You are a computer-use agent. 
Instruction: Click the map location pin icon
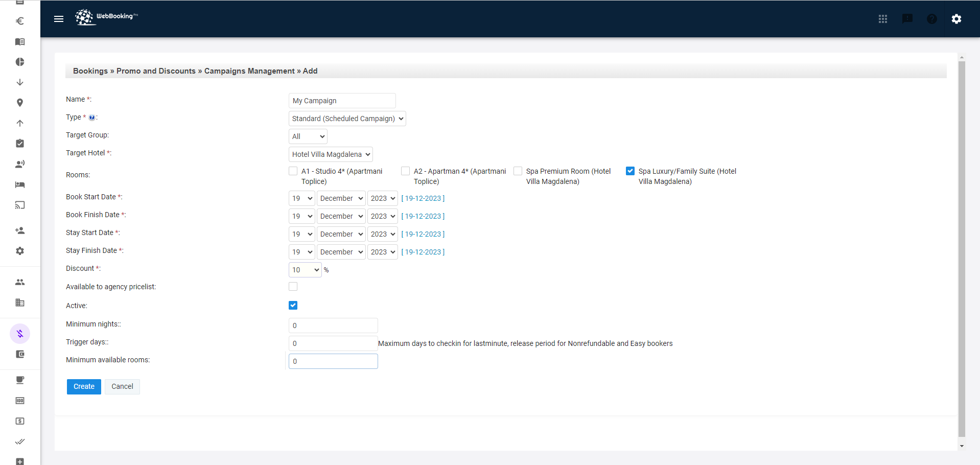click(x=20, y=103)
